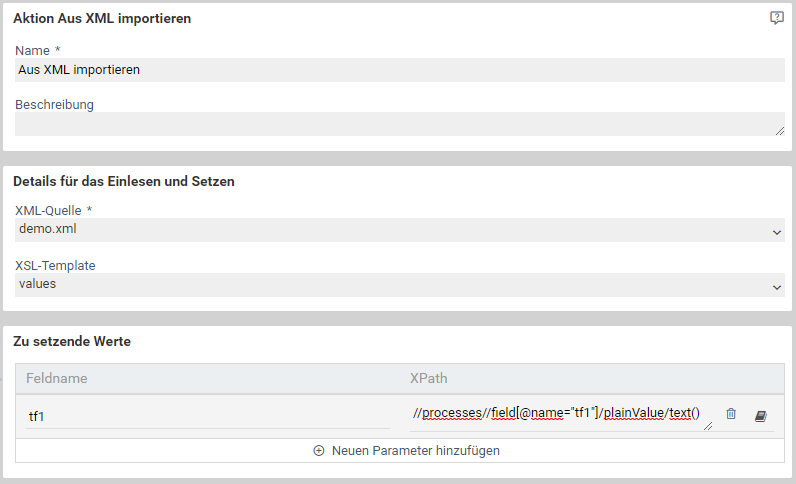Grab the resize handle of the XPath textarea
This screenshot has height=484, width=796.
pyautogui.click(x=708, y=426)
